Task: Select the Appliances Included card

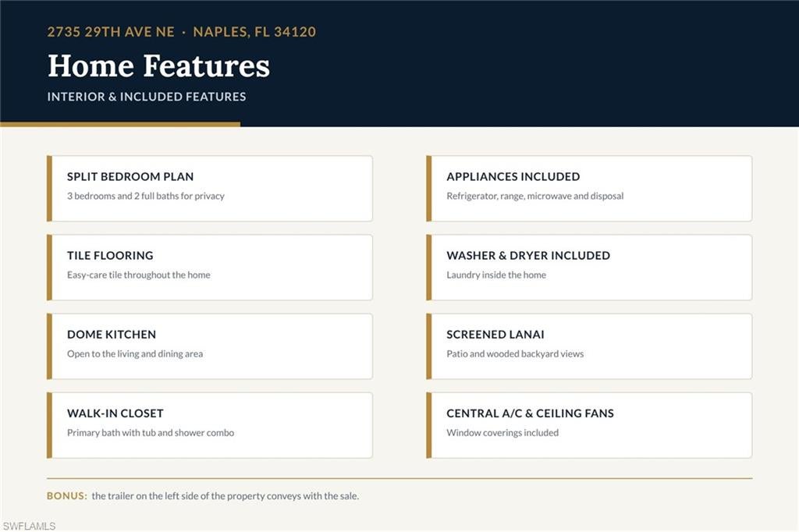Action: (x=589, y=189)
